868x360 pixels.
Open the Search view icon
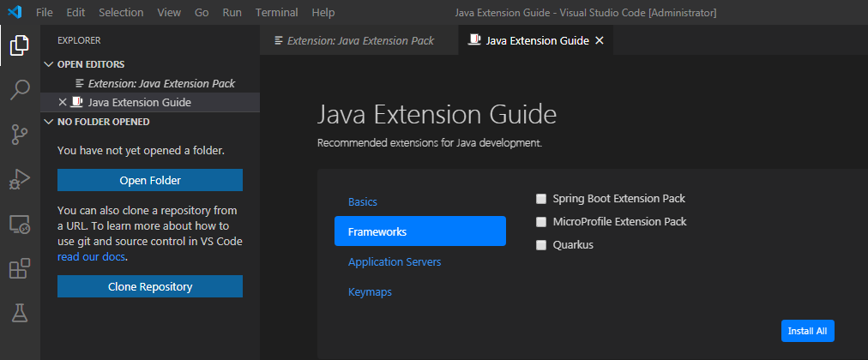(20, 90)
